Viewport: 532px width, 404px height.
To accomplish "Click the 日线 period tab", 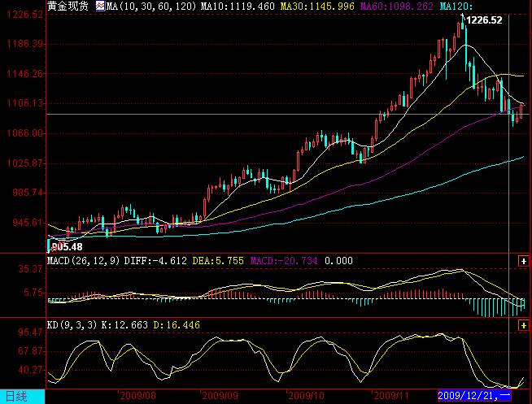I will 16,397.
